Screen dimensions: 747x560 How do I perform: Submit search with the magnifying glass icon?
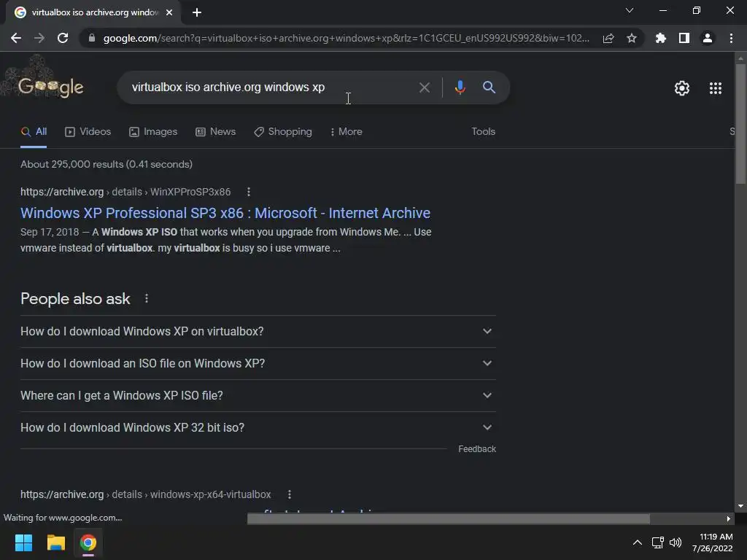[489, 87]
